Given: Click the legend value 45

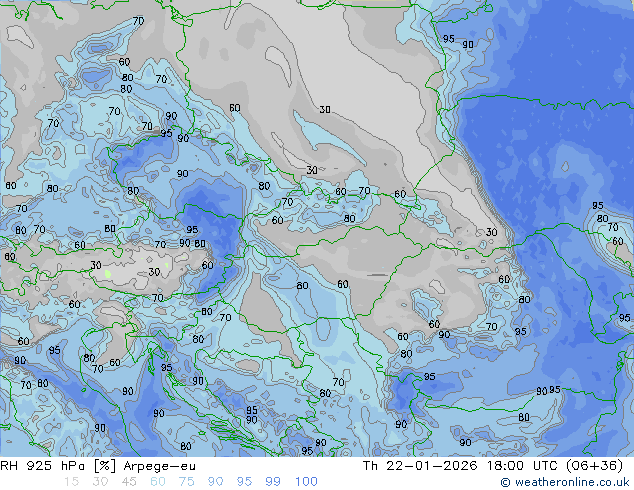Looking at the screenshot, I should coord(129,482).
